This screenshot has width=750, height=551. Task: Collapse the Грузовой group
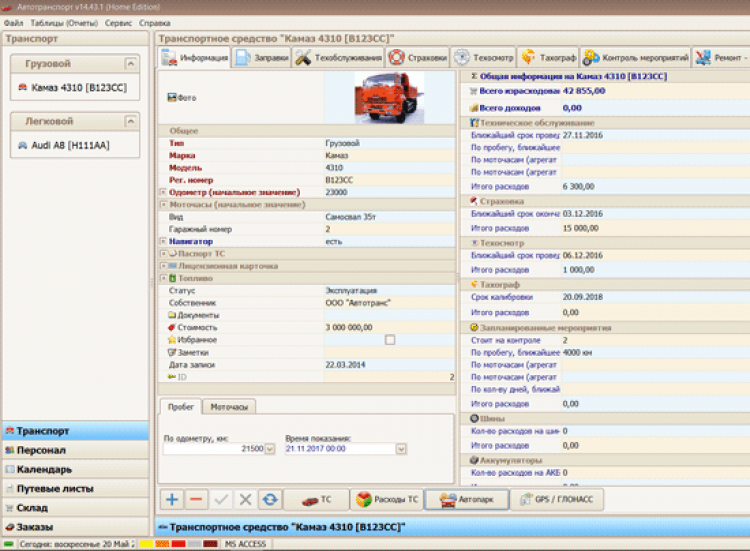click(130, 64)
